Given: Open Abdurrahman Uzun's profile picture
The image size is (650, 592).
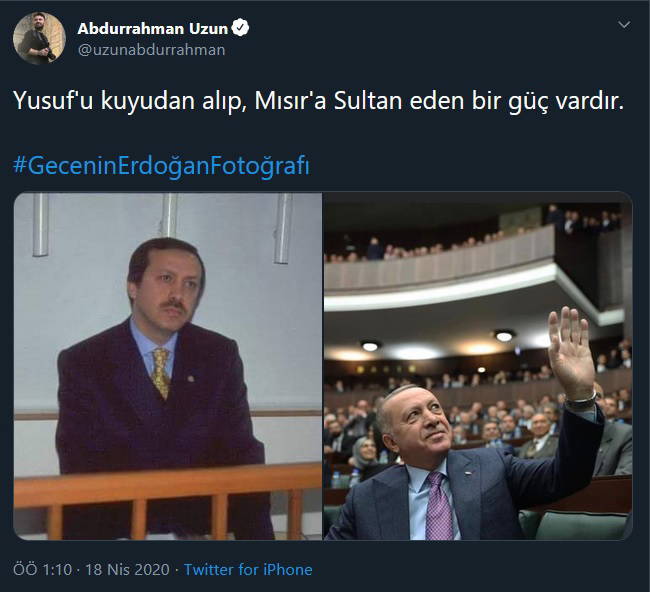Looking at the screenshot, I should [x=39, y=38].
